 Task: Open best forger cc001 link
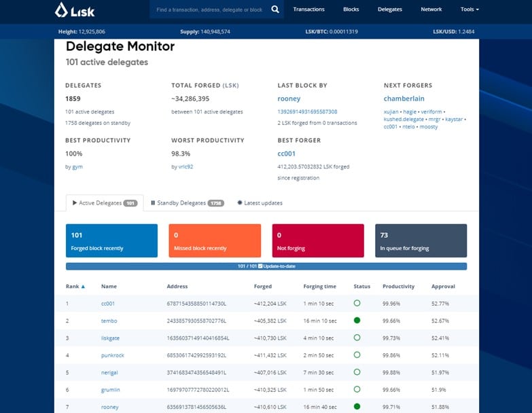click(x=286, y=154)
